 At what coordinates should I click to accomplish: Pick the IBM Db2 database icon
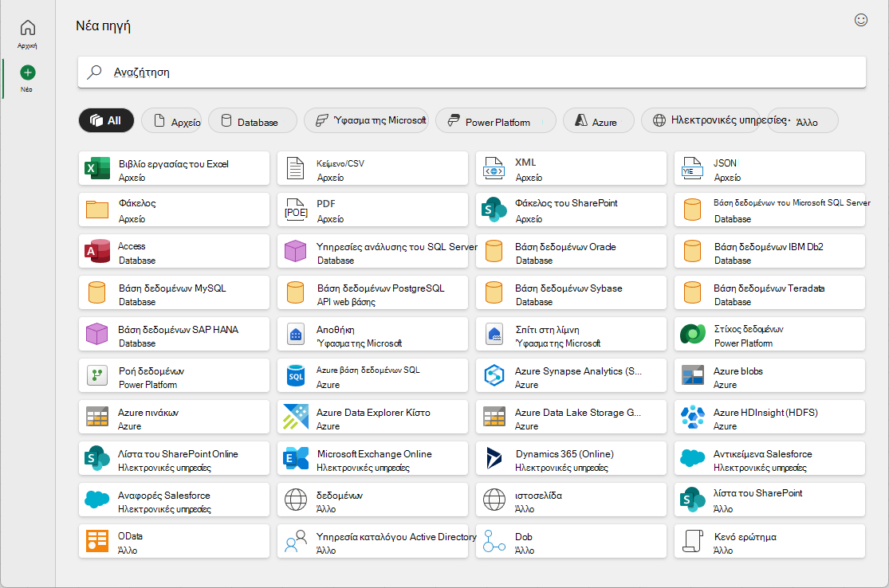click(692, 251)
